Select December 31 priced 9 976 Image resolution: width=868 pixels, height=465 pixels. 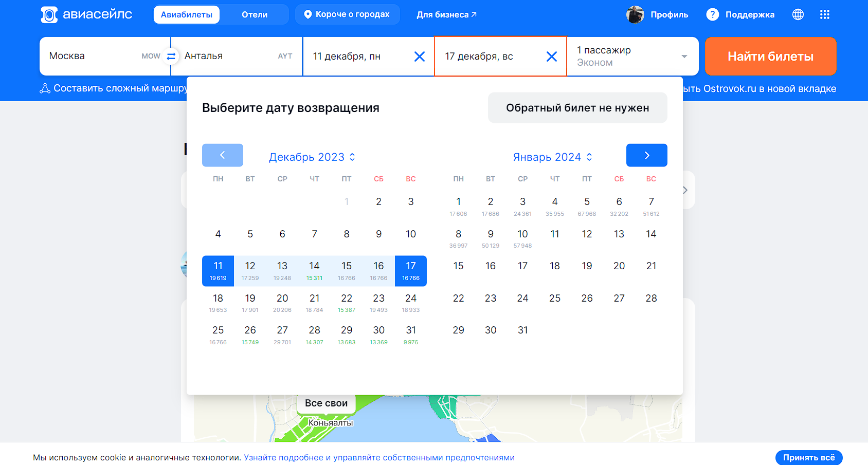pos(411,335)
